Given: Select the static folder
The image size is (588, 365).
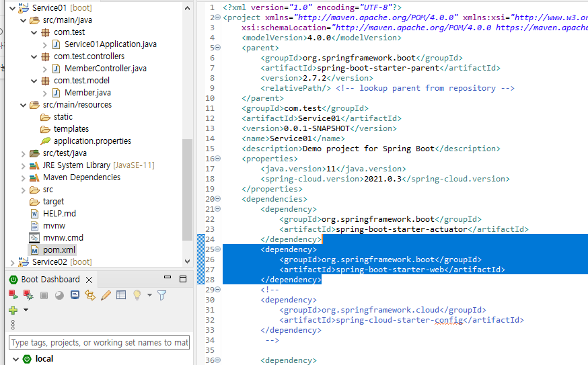Looking at the screenshot, I should (63, 117).
